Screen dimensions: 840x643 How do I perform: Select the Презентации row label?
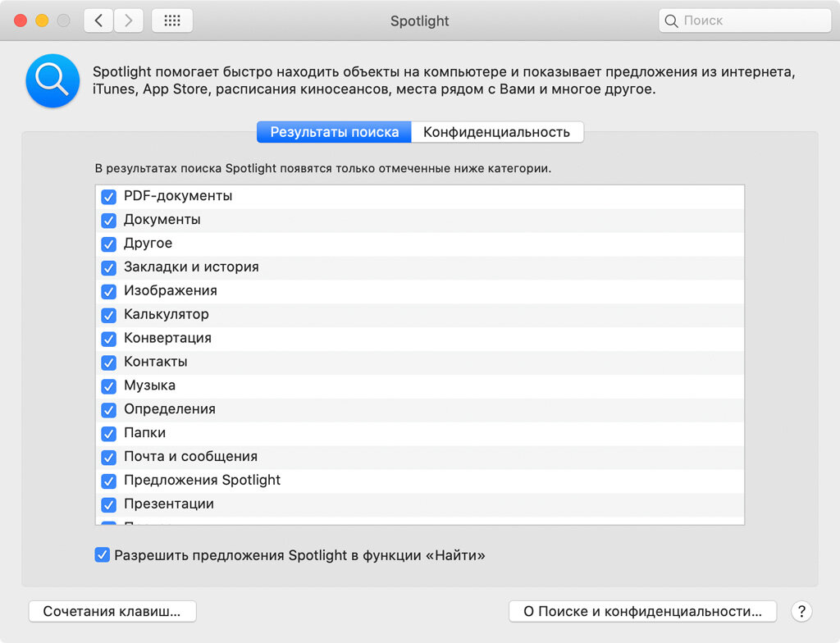pos(169,504)
